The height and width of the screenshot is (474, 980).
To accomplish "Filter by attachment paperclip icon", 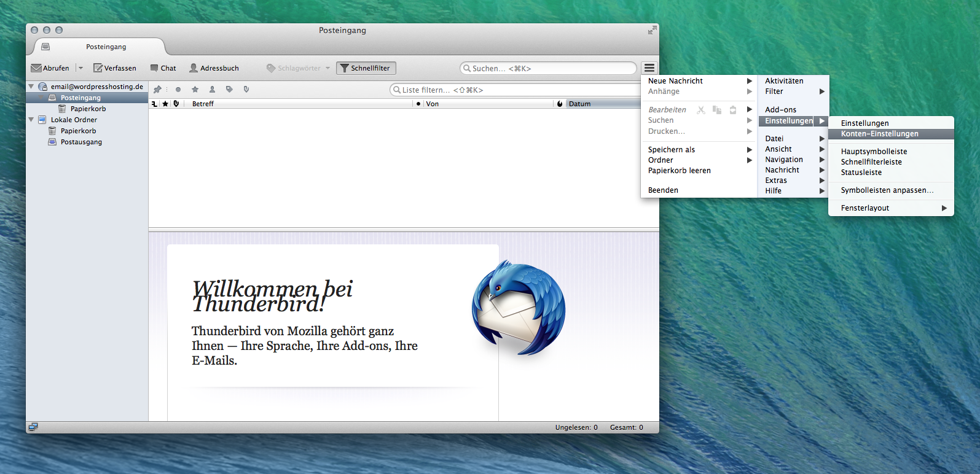I will coord(246,90).
